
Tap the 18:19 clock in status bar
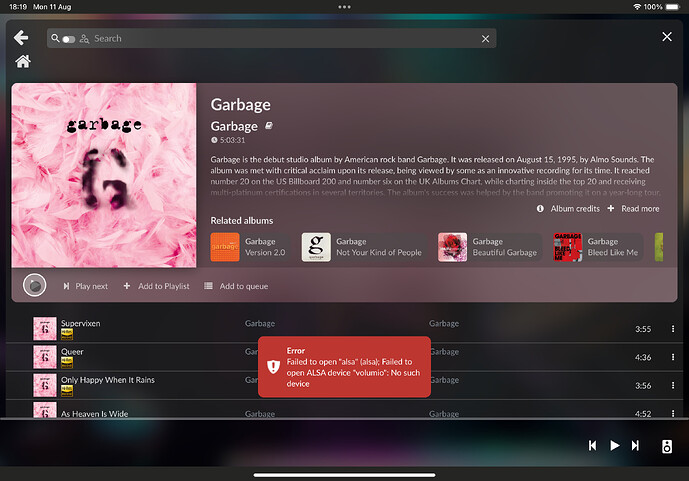(18, 7)
